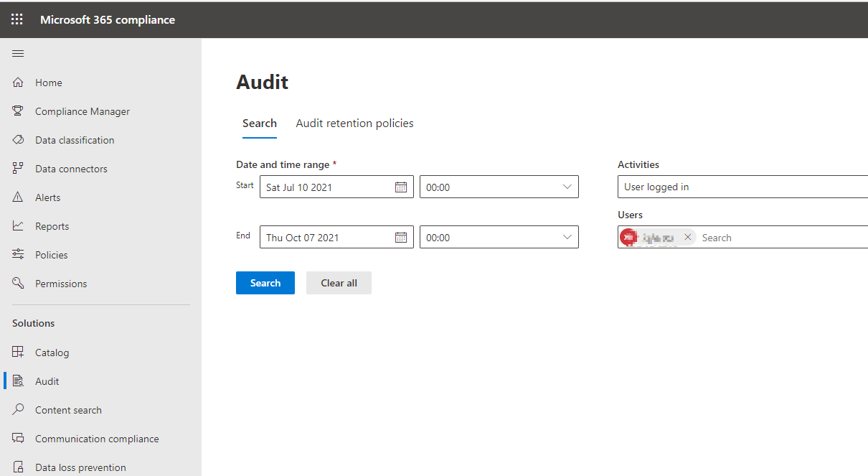Click the Solutions section heading

tap(34, 323)
